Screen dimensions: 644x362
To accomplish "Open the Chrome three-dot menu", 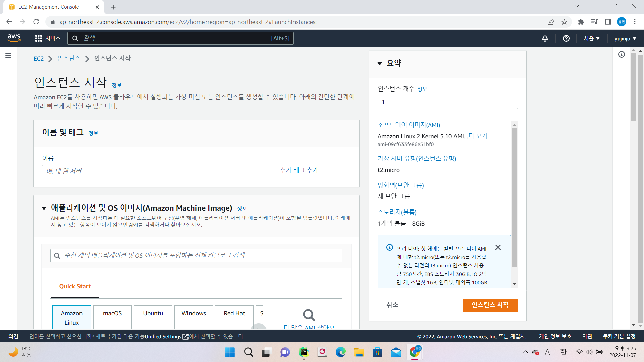I will (x=635, y=22).
